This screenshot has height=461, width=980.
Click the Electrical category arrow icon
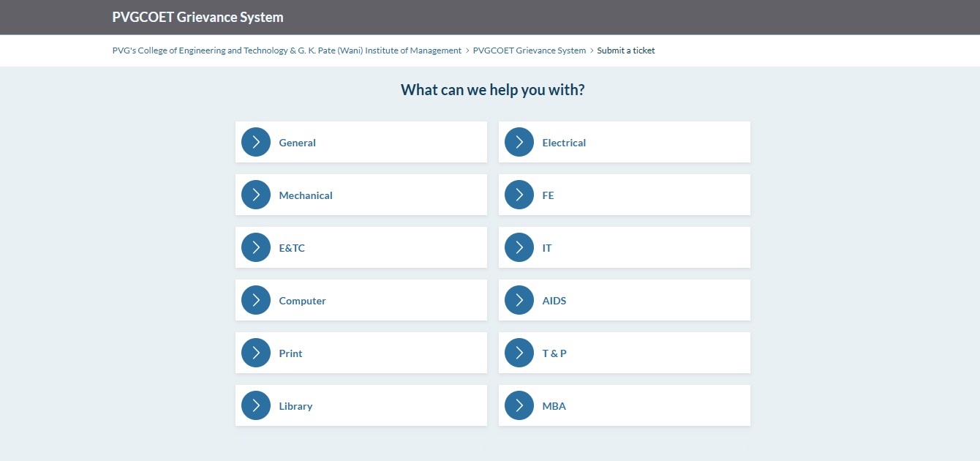(x=519, y=142)
